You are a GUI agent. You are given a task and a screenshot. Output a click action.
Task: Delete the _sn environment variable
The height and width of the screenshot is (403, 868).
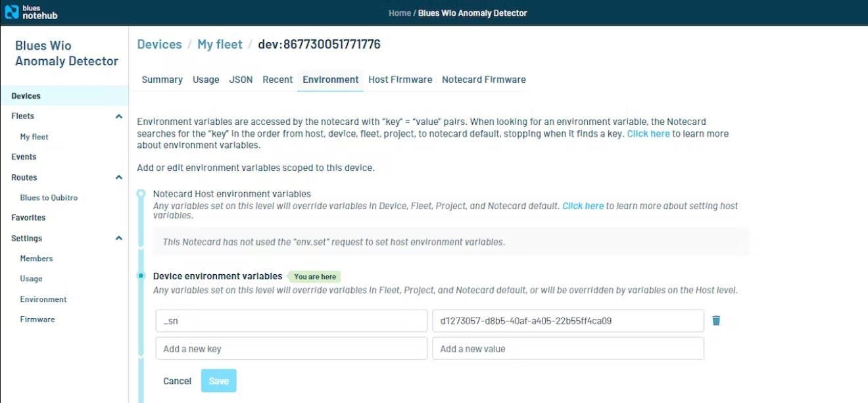[716, 320]
